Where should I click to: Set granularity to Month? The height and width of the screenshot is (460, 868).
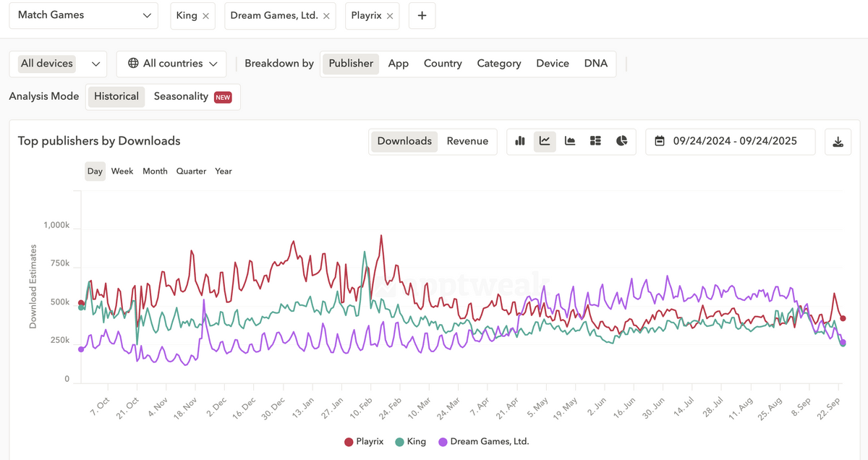tap(155, 171)
